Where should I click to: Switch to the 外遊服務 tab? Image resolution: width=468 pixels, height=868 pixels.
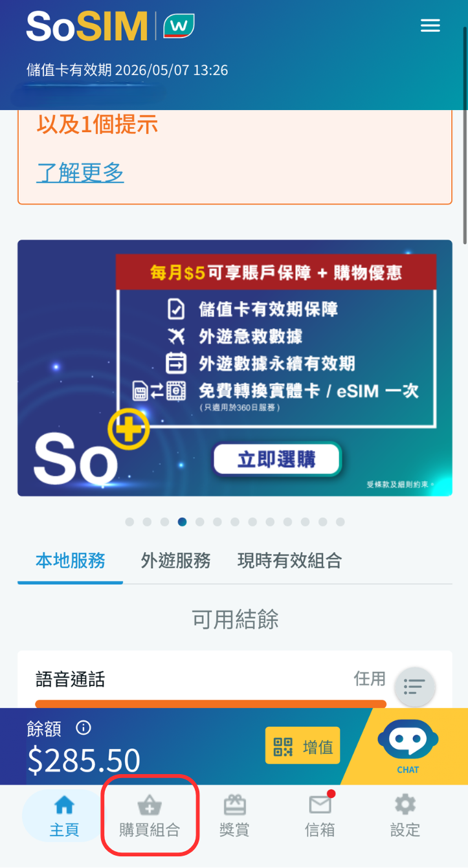(x=176, y=561)
